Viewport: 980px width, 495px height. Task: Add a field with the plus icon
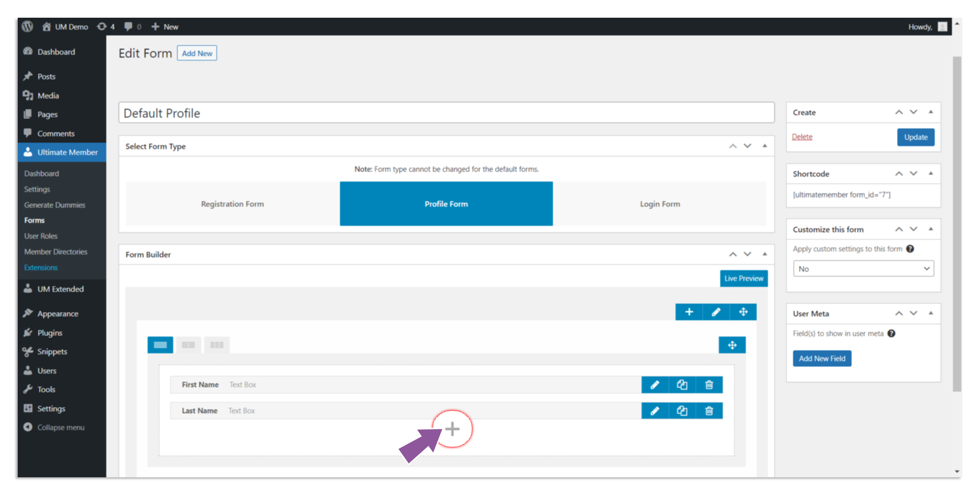tap(453, 429)
